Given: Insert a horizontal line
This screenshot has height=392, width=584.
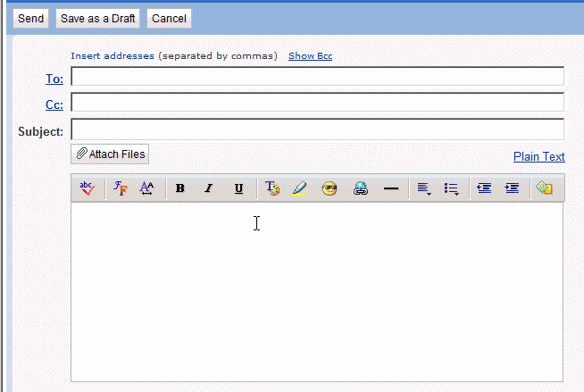Looking at the screenshot, I should (x=390, y=188).
